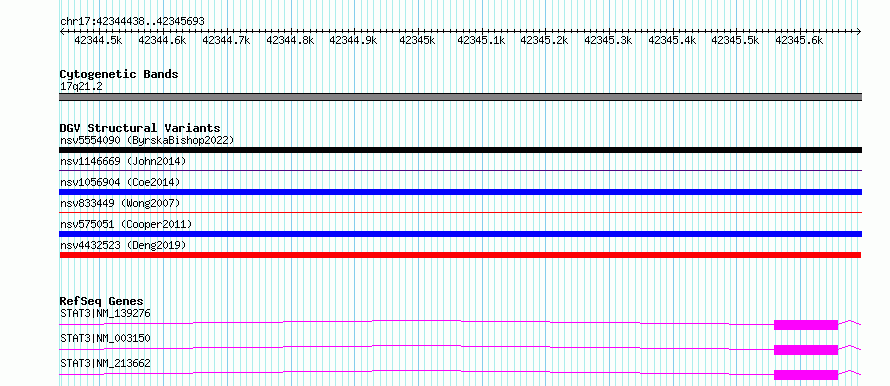Image resolution: width=890 pixels, height=386 pixels.
Task: Select the 42345.1k ruler position
Action: (x=481, y=40)
